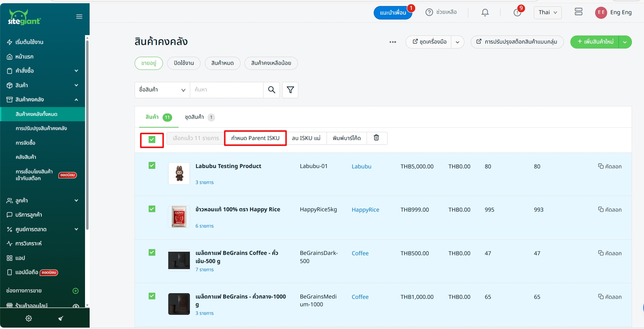Open settings gear in sidebar bottom
Screen dimensions: 644x329
[29, 318]
